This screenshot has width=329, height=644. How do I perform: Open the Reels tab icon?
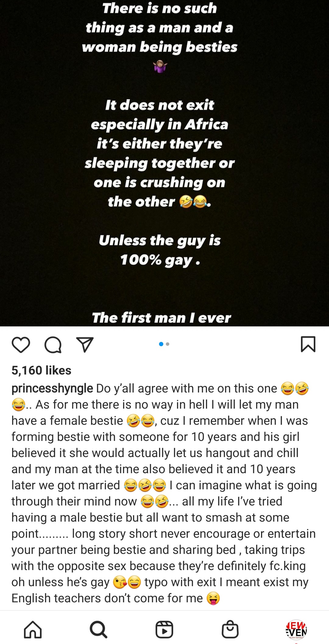tap(164, 629)
